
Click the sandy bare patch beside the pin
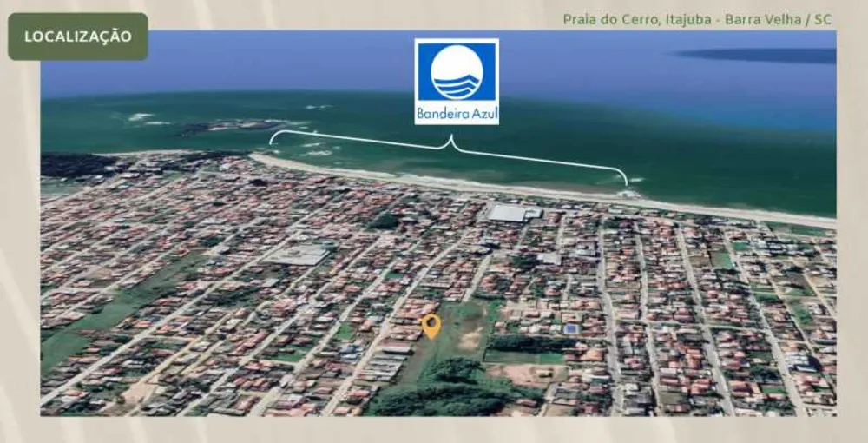coord(470,337)
